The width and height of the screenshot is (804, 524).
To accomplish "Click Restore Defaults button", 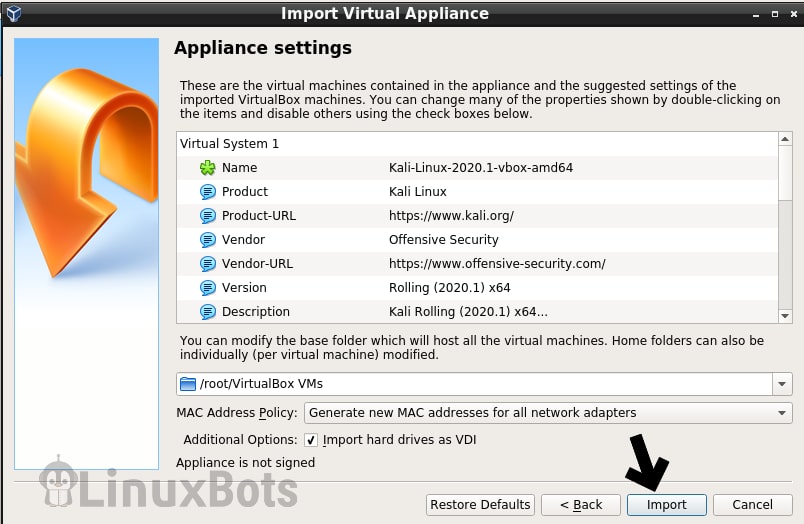I will [x=480, y=505].
